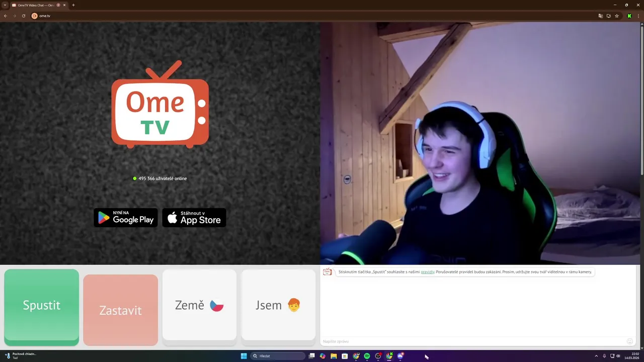This screenshot has height=362, width=644.
Task: Select the OmeTV Video Chat browser tab
Action: [x=39, y=5]
